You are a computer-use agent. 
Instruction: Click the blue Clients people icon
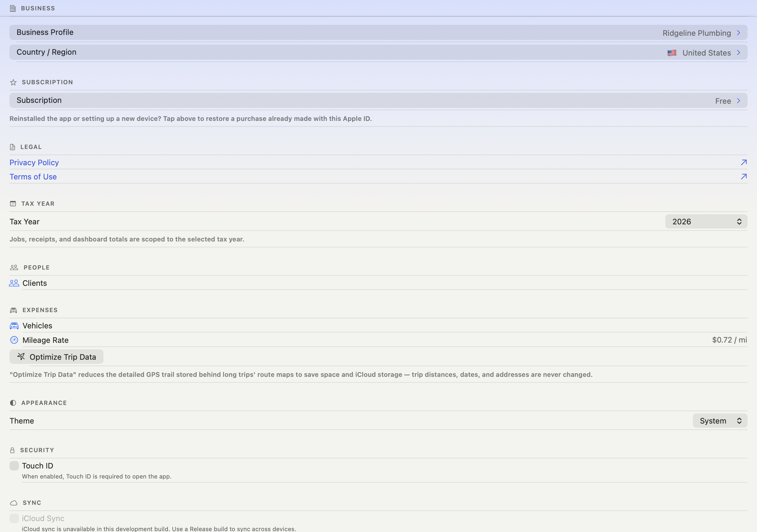(x=14, y=283)
